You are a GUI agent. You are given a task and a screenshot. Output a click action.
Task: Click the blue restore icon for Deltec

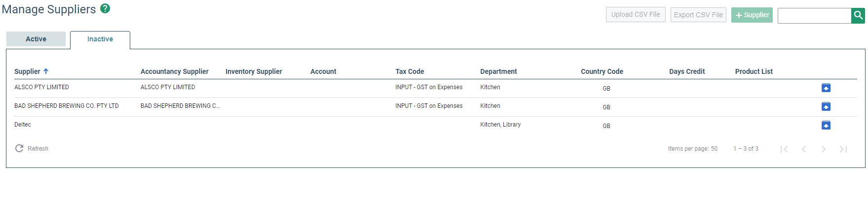[826, 125]
